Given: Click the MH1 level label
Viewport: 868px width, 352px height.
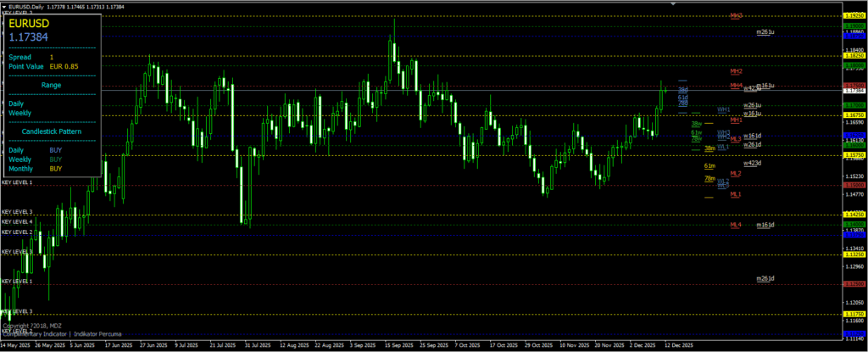Looking at the screenshot, I should [736, 120].
